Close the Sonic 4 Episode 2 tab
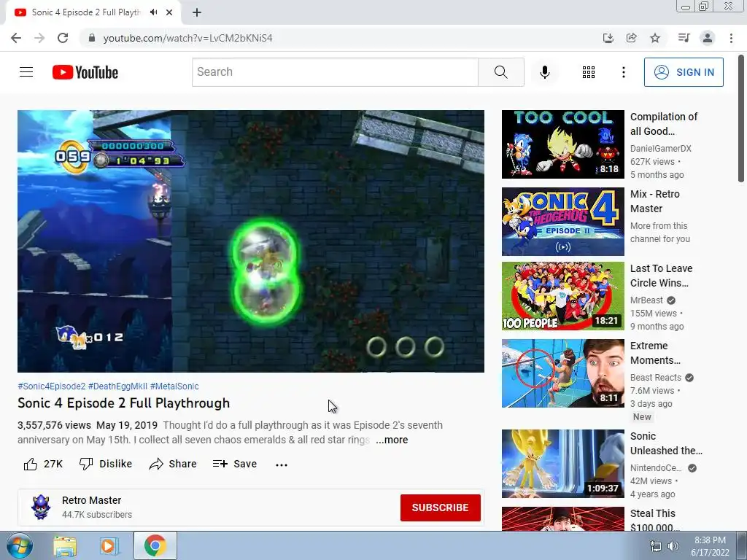Image resolution: width=747 pixels, height=560 pixels. (x=169, y=12)
